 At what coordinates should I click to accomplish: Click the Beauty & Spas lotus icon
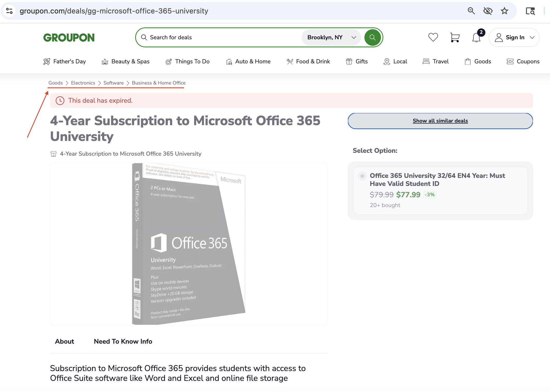(105, 62)
